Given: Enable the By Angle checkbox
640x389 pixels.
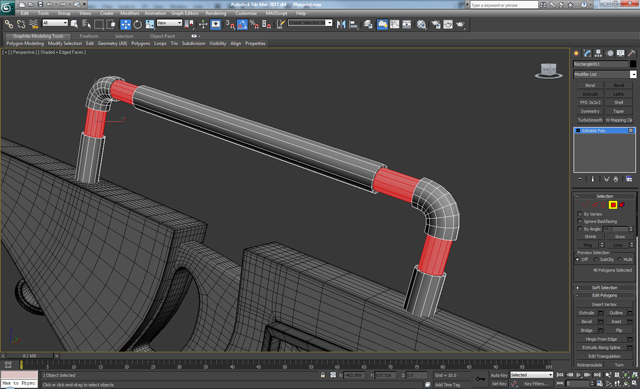Looking at the screenshot, I should tap(580, 229).
